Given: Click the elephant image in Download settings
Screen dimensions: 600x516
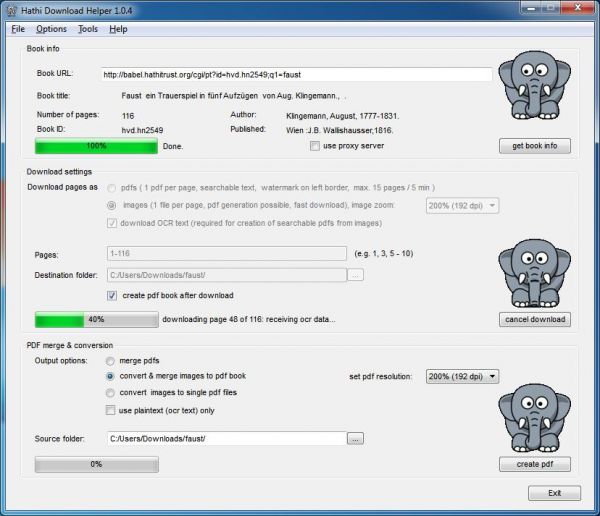Looking at the screenshot, I should [534, 268].
